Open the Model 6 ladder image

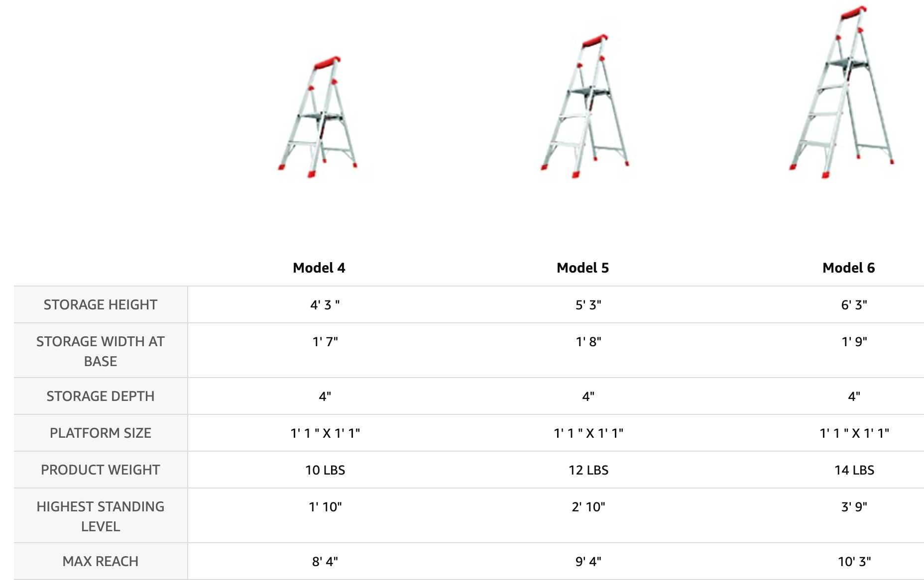[841, 92]
